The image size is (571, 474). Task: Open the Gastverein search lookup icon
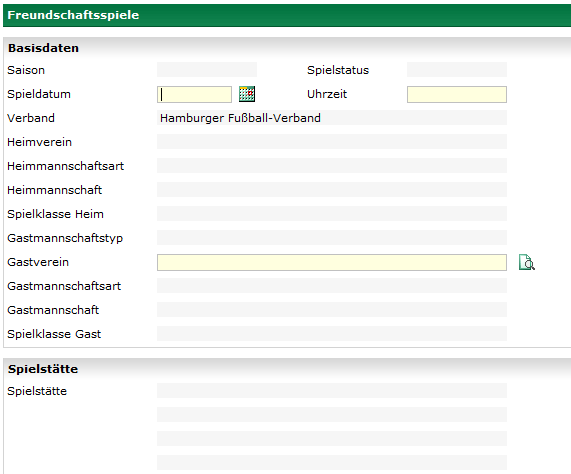527,262
